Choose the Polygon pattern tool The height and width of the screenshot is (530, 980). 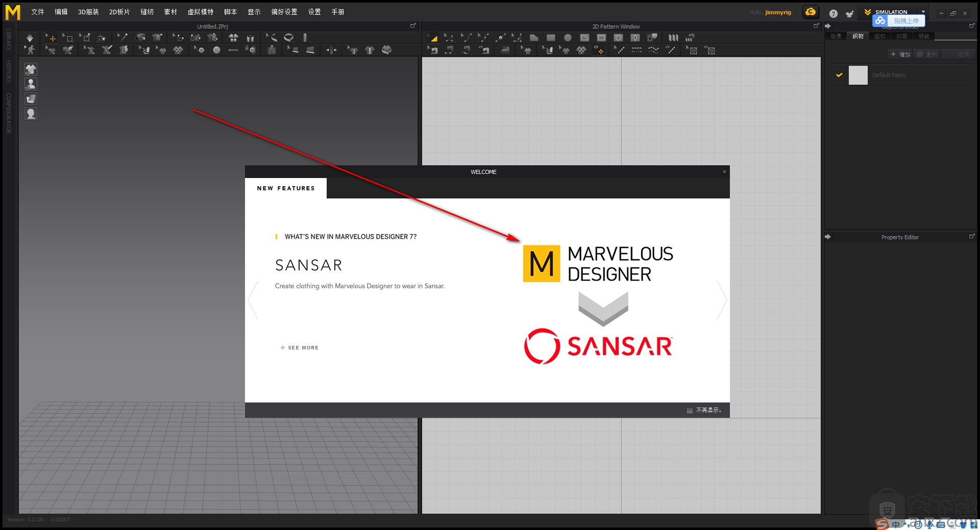click(534, 38)
